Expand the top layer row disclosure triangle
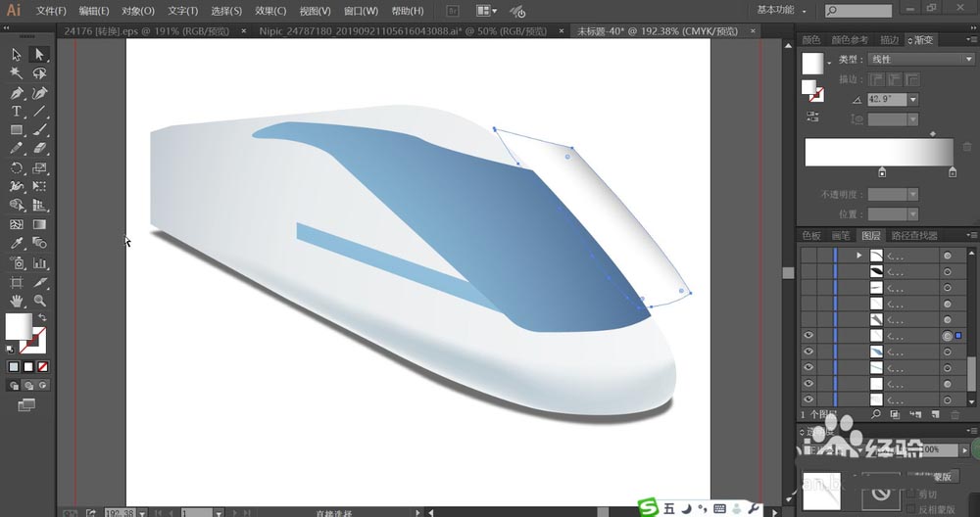The height and width of the screenshot is (517, 980). click(x=859, y=256)
